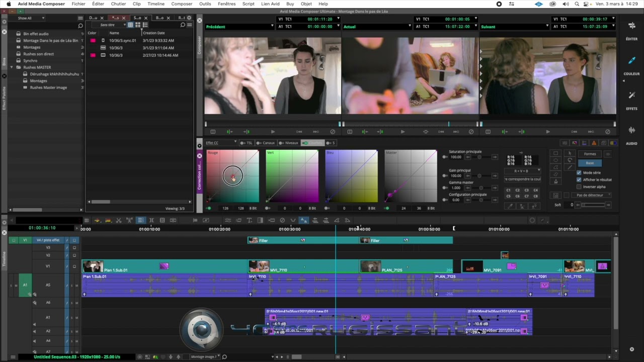Screen dimensions: 644x362
Task: Play the Suivant monitor
Action: point(548,132)
